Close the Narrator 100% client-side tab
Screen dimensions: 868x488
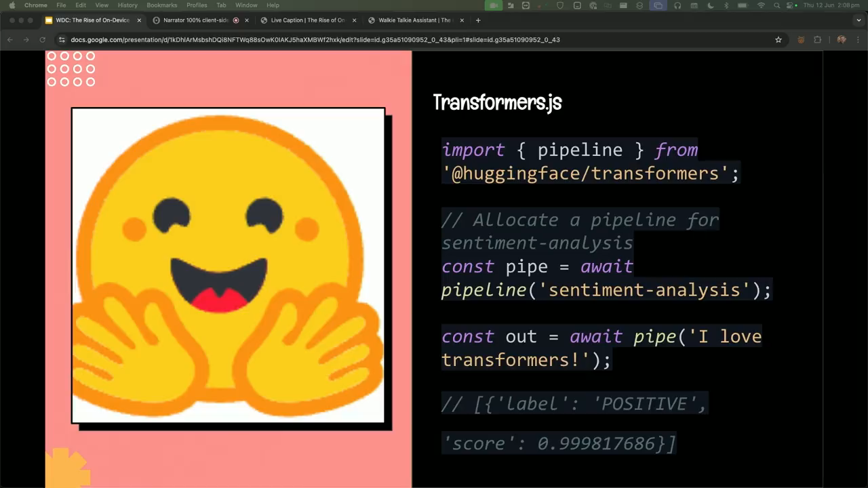coord(247,20)
